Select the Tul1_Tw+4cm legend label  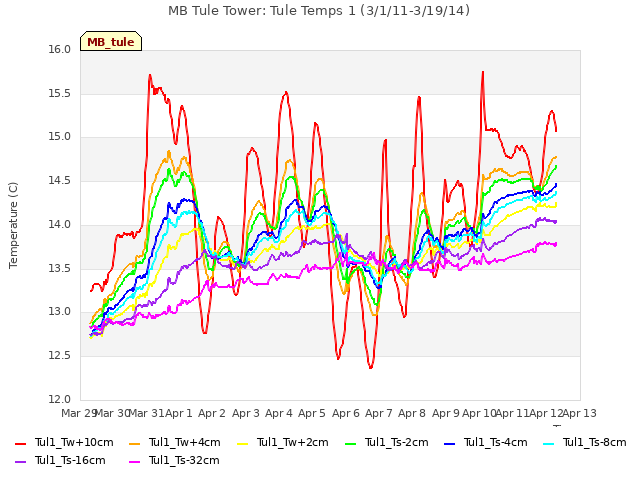pos(184,442)
